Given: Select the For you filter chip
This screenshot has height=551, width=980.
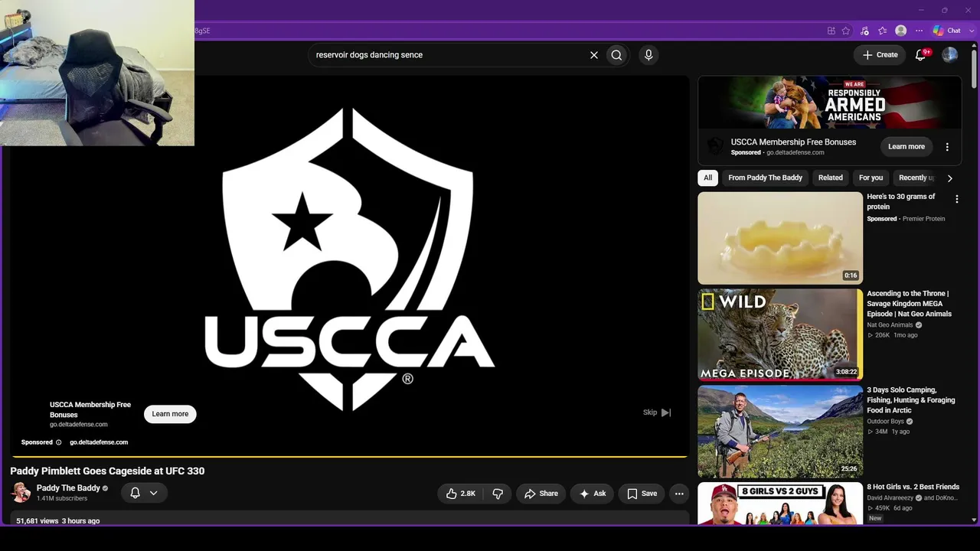Looking at the screenshot, I should coord(871,178).
